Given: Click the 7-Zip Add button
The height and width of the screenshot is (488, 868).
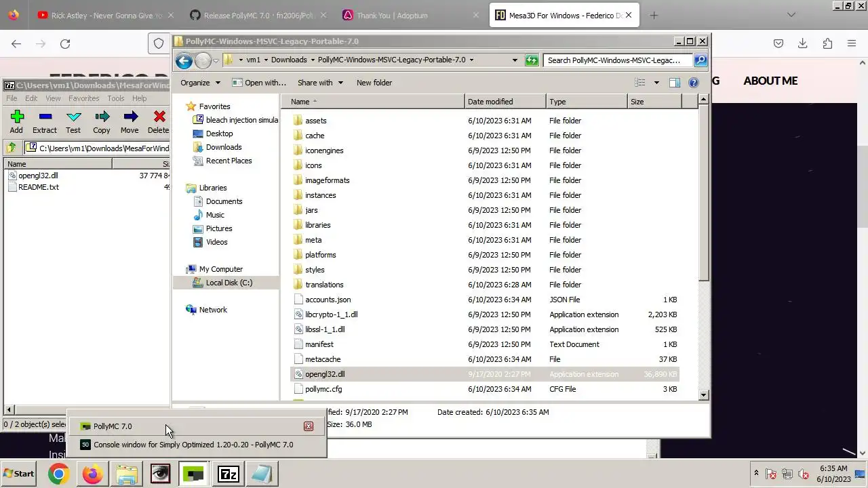Looking at the screenshot, I should click(x=16, y=122).
